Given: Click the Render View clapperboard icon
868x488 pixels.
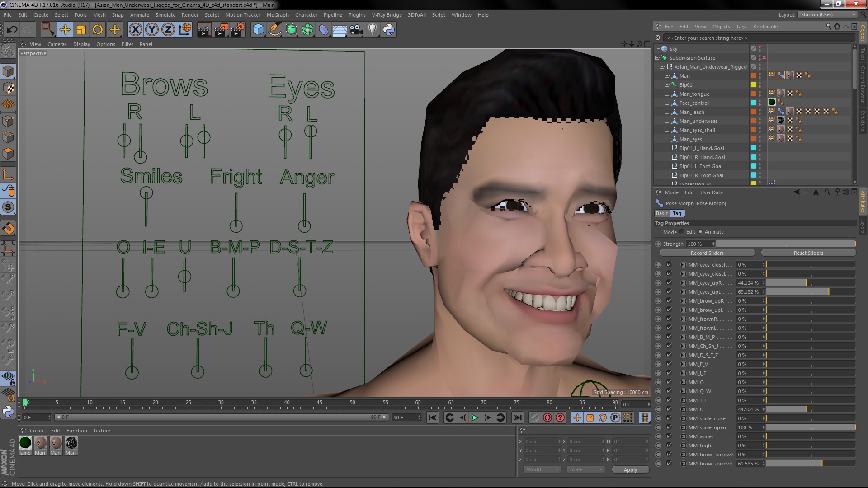Looking at the screenshot, I should tap(204, 30).
